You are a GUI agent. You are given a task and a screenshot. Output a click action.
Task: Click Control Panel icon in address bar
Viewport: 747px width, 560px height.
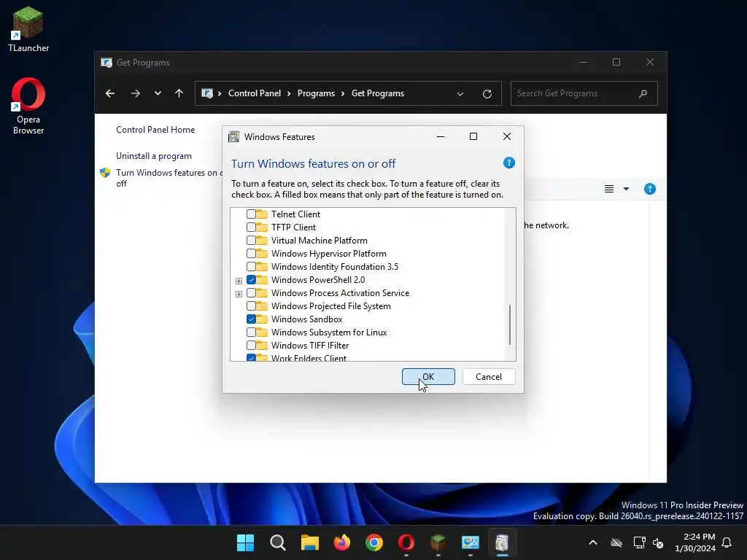(x=207, y=93)
